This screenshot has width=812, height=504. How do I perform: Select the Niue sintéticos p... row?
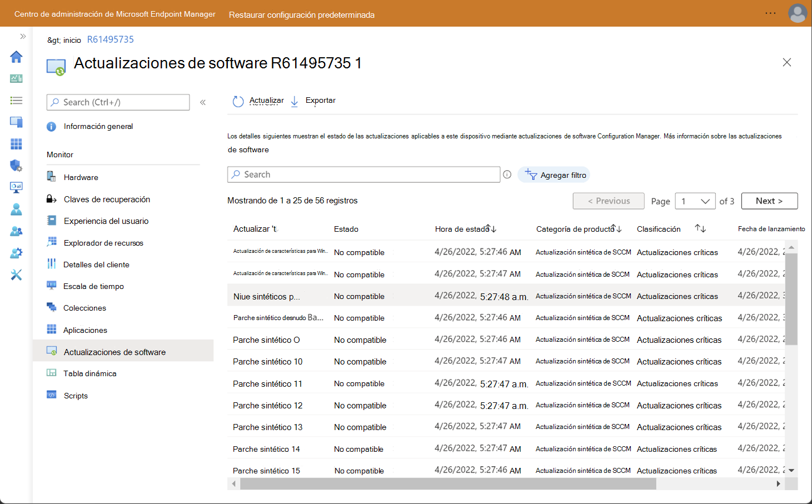click(507, 296)
